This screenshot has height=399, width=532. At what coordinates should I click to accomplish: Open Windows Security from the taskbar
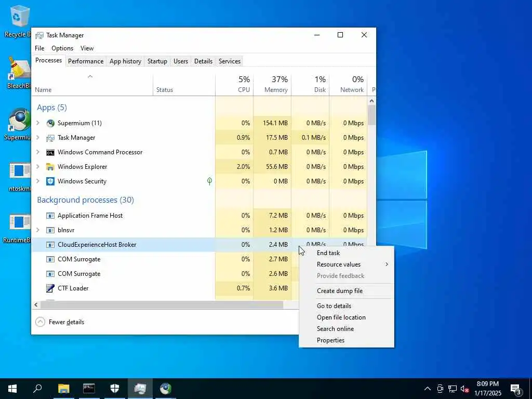(115, 389)
